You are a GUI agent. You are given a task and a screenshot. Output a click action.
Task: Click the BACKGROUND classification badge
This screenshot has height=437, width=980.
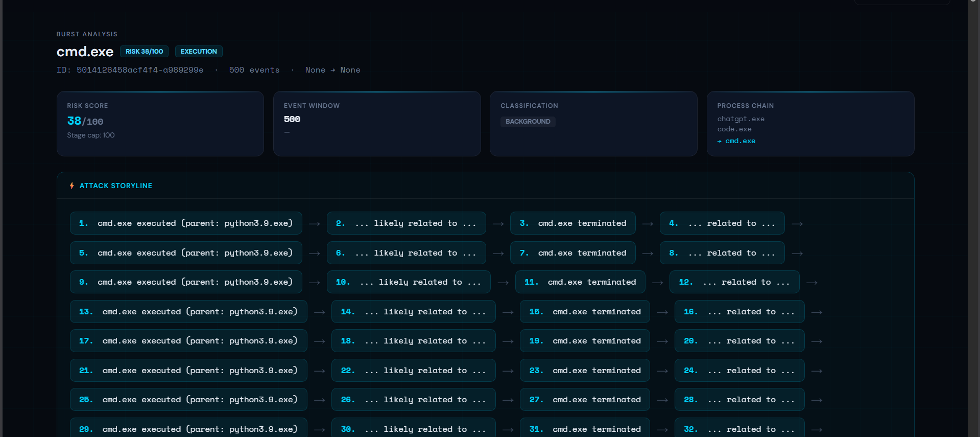pos(528,122)
